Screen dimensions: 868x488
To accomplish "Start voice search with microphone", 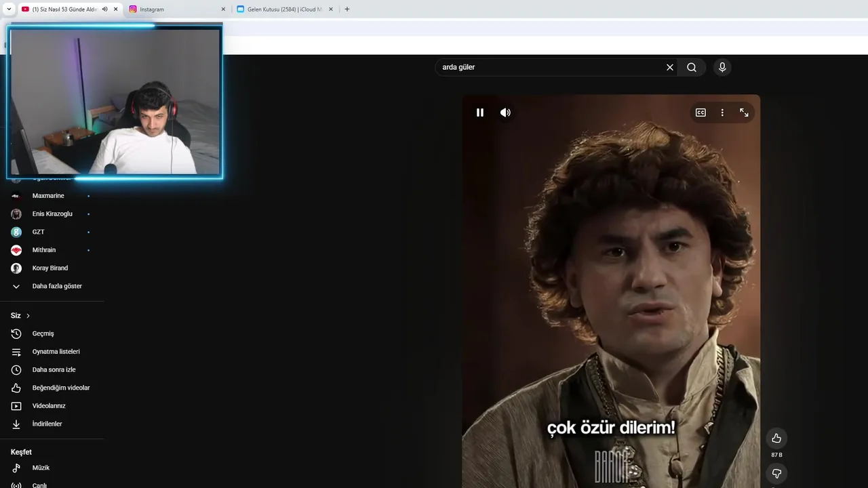I will click(x=722, y=67).
